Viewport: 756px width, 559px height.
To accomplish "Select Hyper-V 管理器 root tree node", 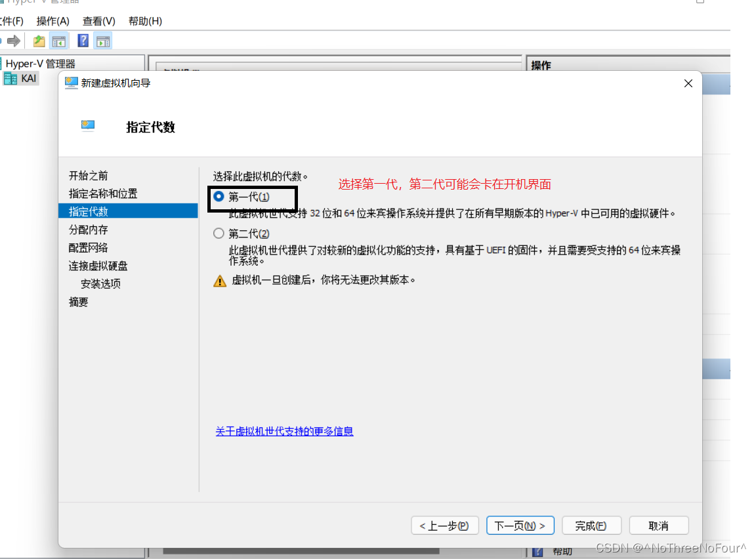I will pyautogui.click(x=41, y=64).
